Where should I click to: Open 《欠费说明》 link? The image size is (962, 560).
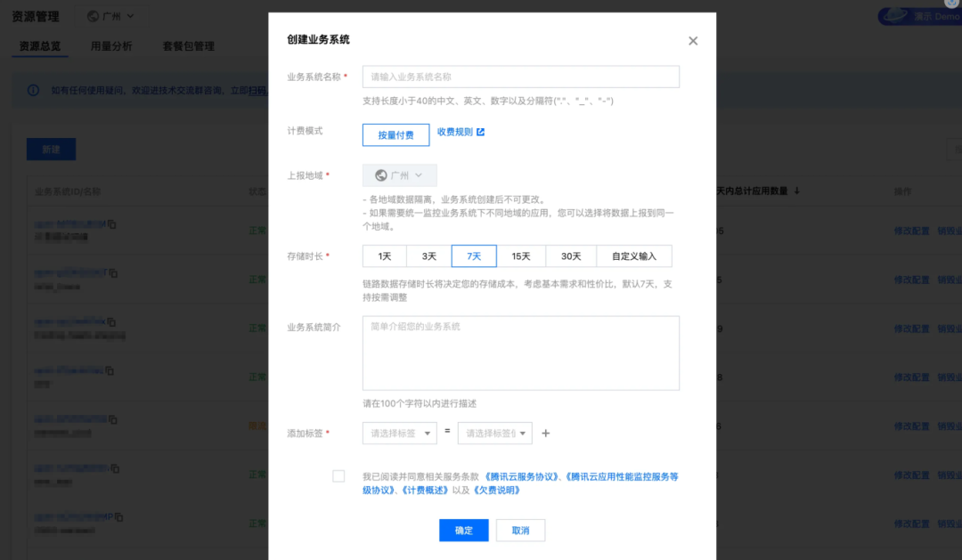(497, 490)
